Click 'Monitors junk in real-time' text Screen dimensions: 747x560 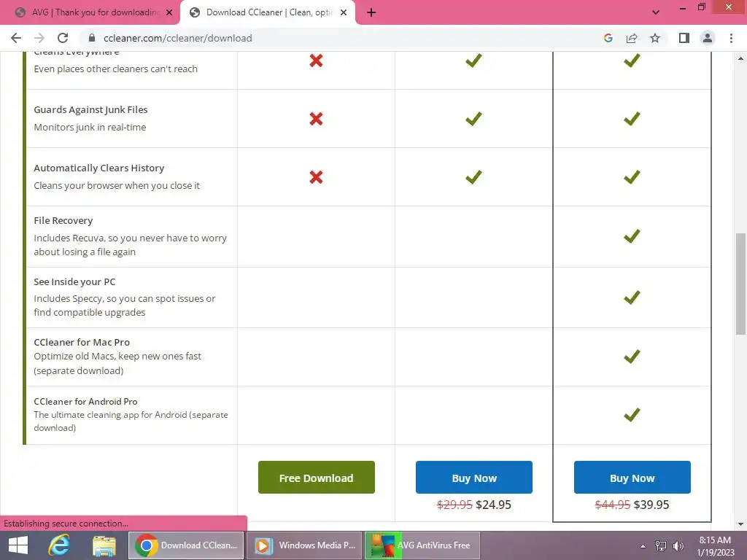point(90,127)
